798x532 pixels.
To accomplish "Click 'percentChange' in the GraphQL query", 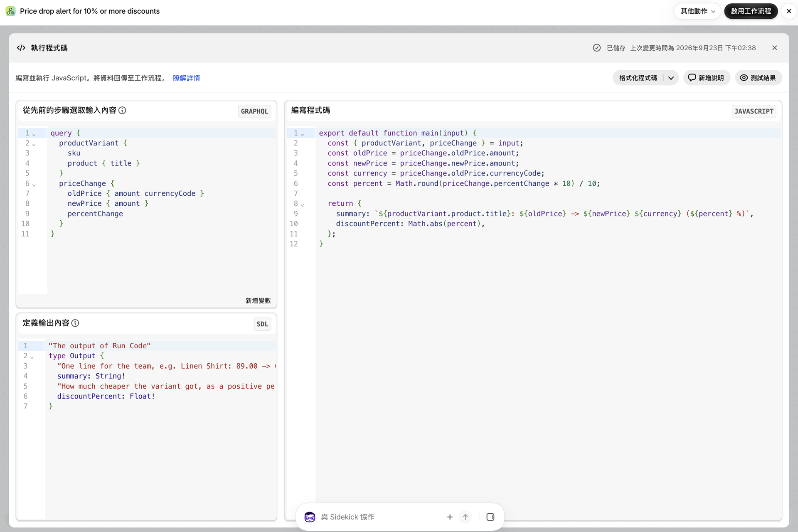I will pos(95,214).
